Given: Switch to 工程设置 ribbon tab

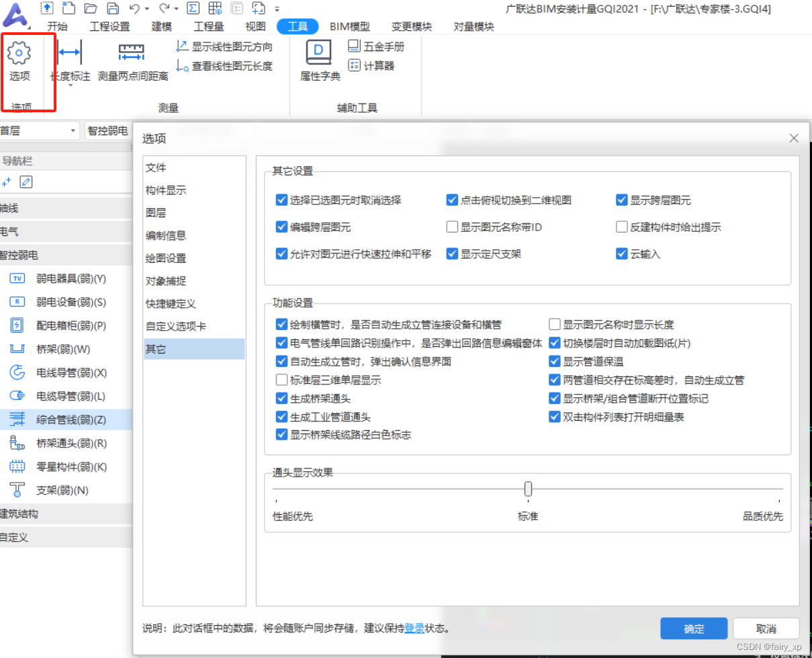Looking at the screenshot, I should (x=109, y=27).
